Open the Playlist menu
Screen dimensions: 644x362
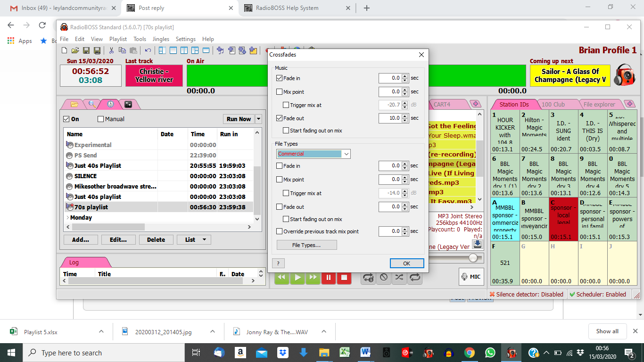tap(118, 39)
